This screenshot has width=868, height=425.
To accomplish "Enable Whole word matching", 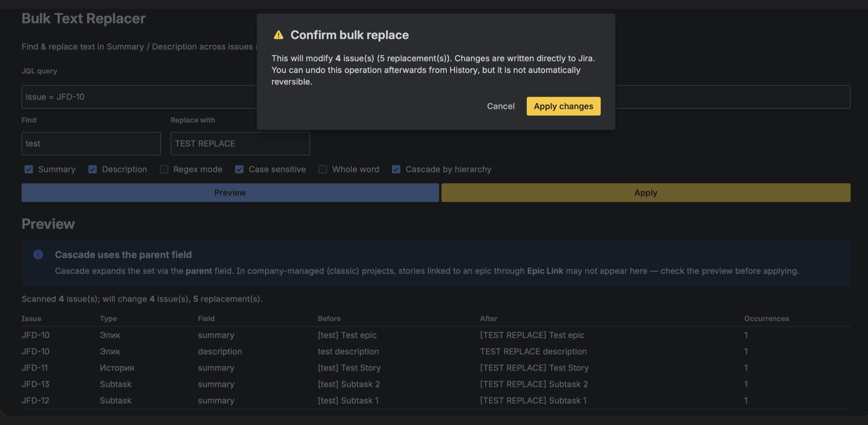I will pos(323,169).
